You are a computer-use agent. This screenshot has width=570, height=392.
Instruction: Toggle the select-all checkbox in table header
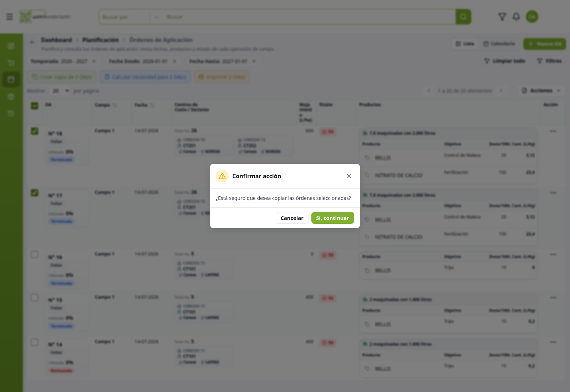pos(35,106)
